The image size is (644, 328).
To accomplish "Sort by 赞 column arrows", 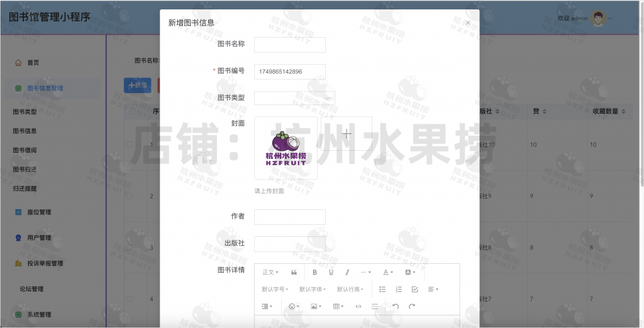I will 545,112.
